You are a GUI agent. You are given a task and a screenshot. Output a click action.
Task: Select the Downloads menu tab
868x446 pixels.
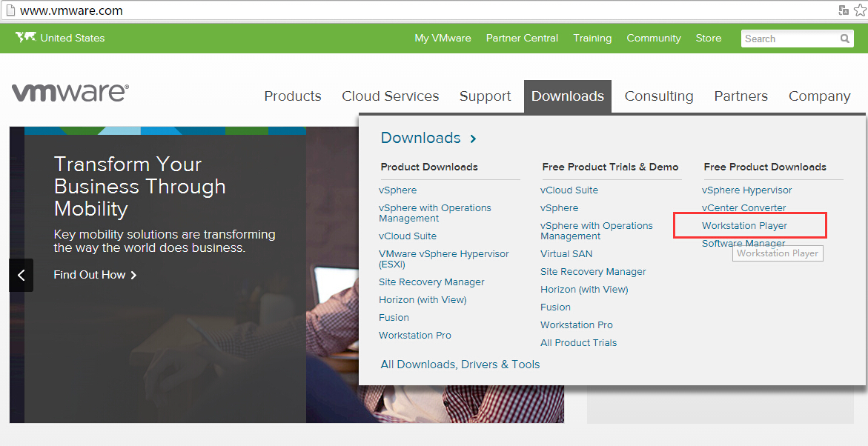pos(567,96)
